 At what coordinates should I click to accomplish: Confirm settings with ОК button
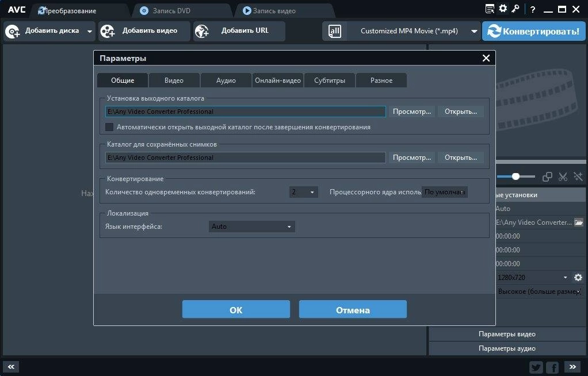pyautogui.click(x=236, y=309)
